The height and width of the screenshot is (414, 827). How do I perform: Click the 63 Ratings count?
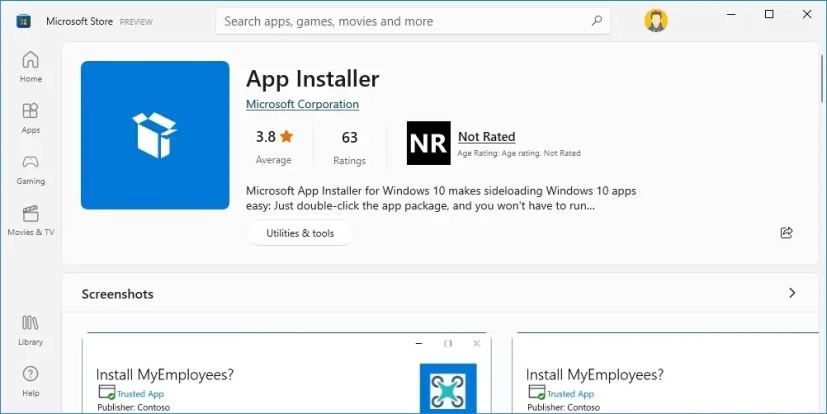349,147
